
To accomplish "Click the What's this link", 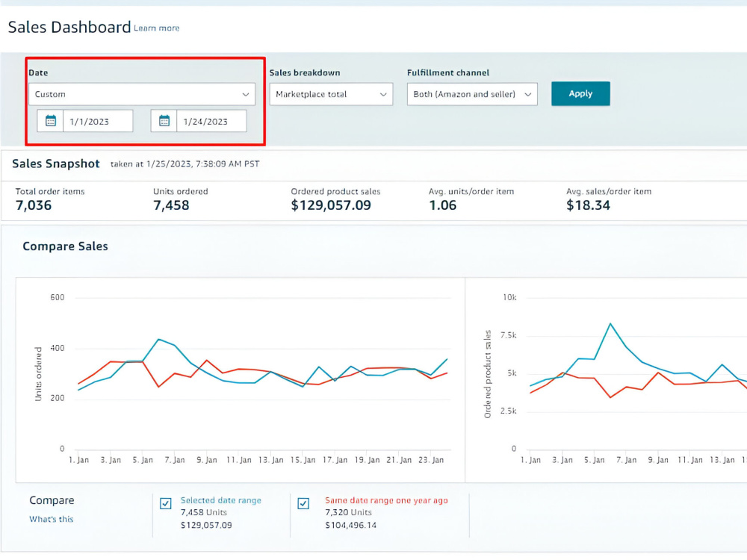I will (52, 519).
